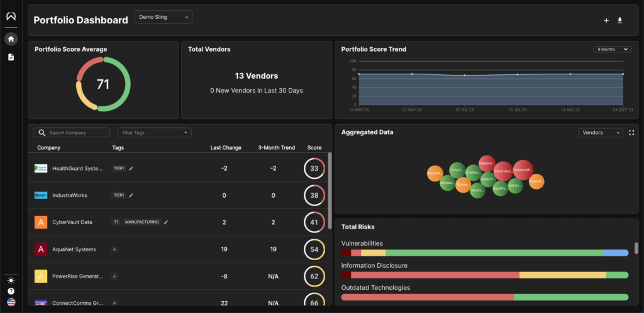Sort table by Score column header
This screenshot has width=644, height=313.
314,148
